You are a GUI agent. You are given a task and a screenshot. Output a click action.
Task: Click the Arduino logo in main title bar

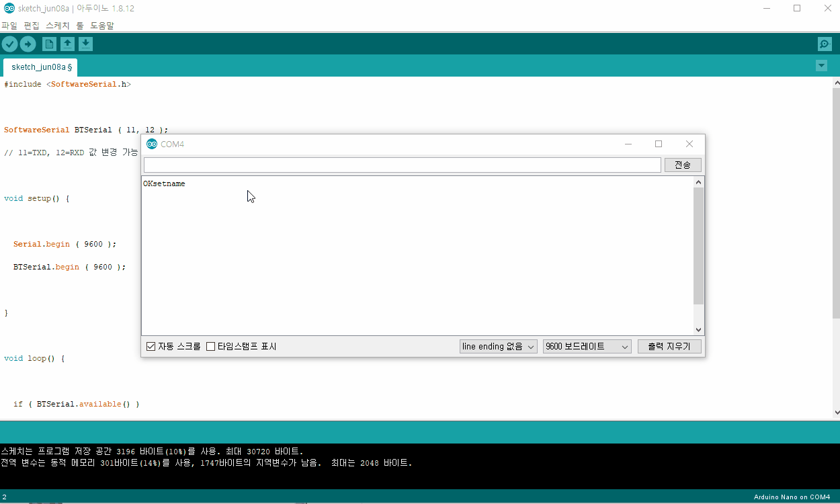click(9, 9)
